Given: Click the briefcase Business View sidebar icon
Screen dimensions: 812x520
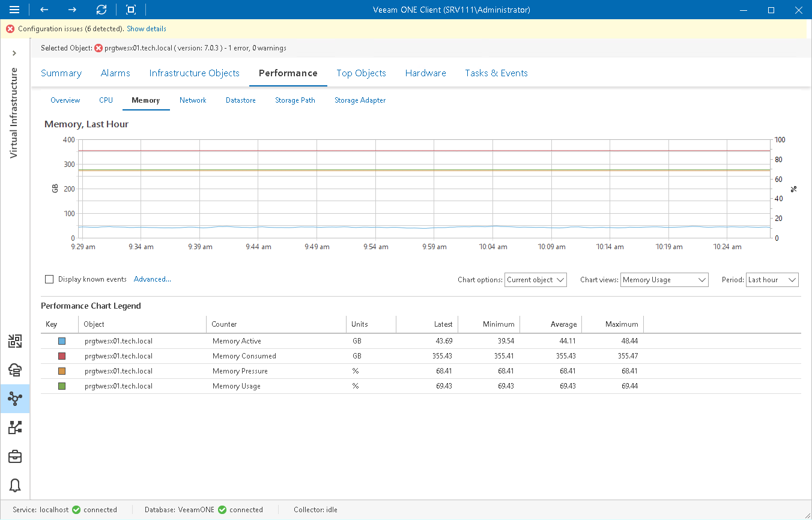Looking at the screenshot, I should 15,456.
